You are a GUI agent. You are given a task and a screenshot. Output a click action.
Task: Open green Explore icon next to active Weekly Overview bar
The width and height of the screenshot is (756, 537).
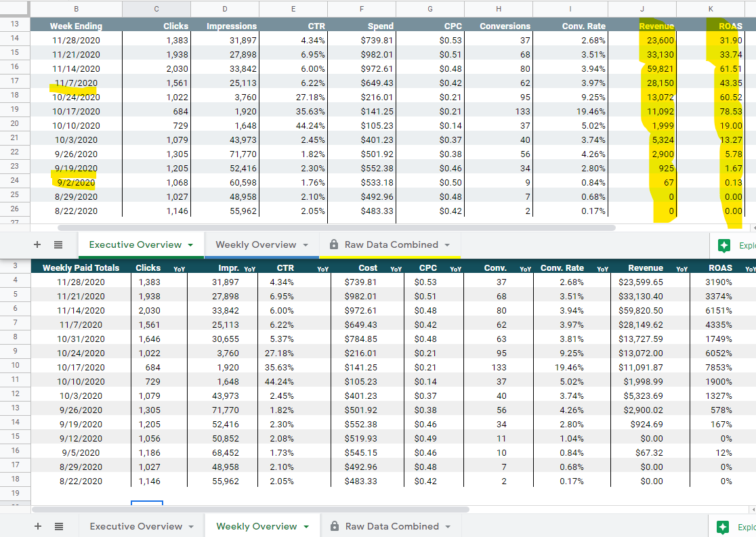coord(723,527)
